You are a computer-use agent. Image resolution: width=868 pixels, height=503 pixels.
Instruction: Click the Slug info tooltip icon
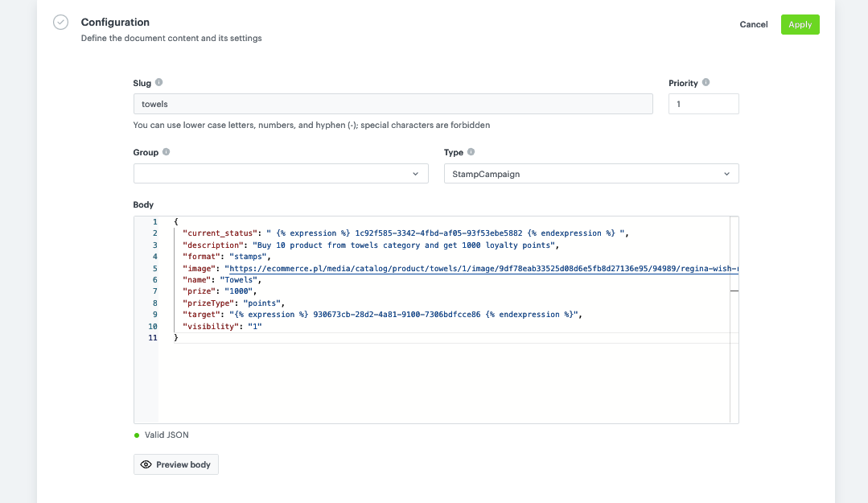159,82
